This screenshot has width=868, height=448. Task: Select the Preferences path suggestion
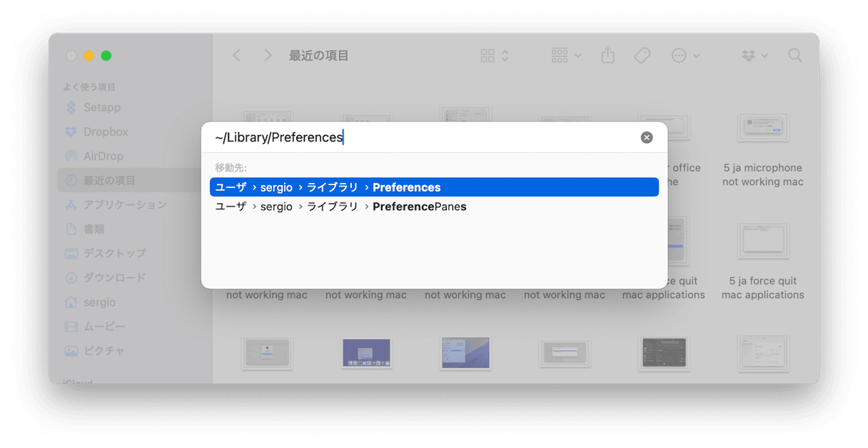(x=434, y=187)
